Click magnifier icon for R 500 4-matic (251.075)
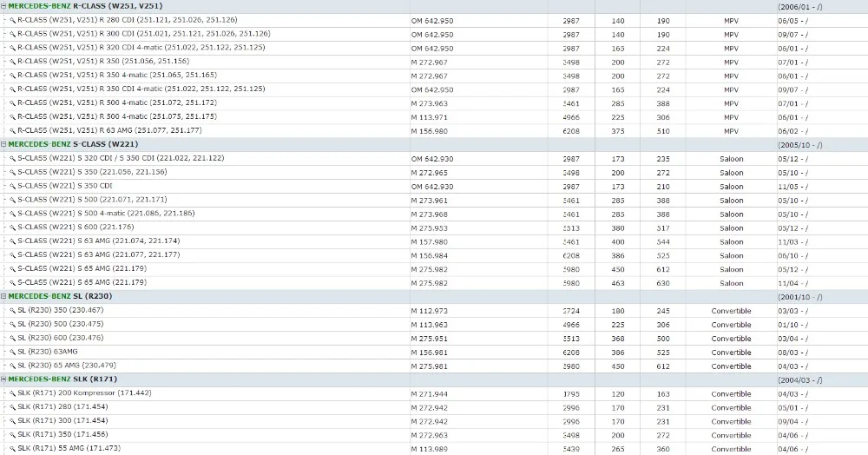The width and height of the screenshot is (868, 455). [12, 117]
